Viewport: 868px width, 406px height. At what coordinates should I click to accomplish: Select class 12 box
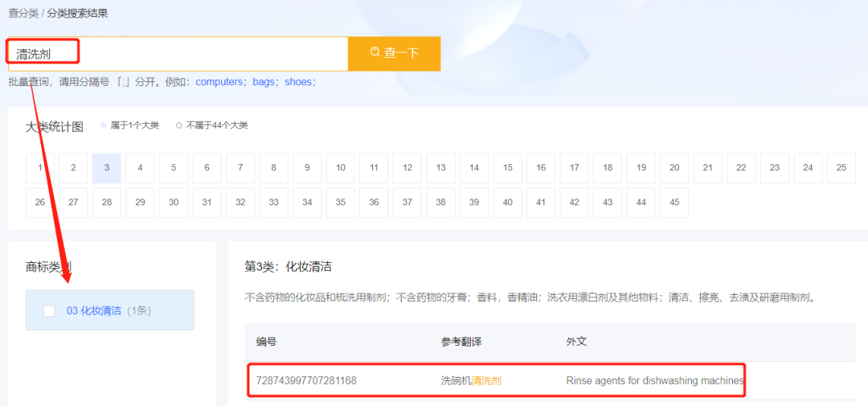pyautogui.click(x=407, y=168)
